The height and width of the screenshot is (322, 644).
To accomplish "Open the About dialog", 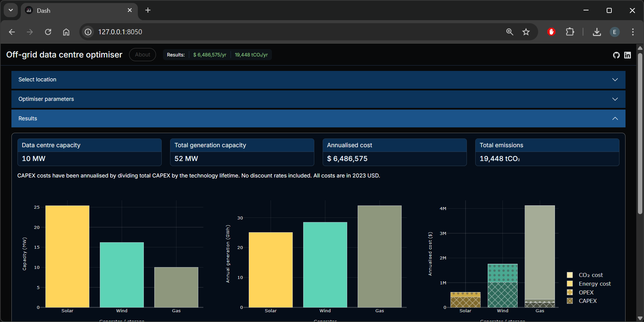I will click(142, 54).
